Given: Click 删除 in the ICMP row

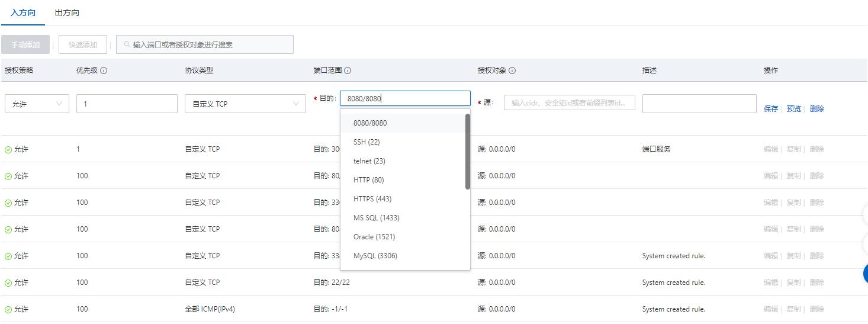Looking at the screenshot, I should click(816, 309).
